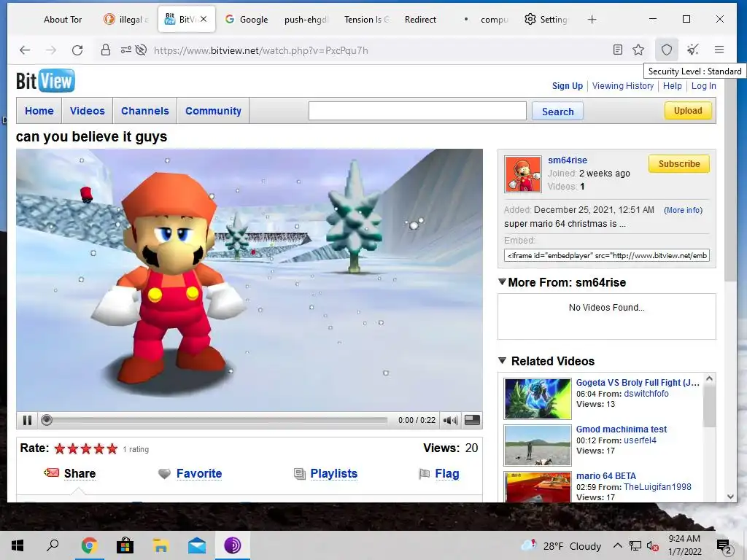Bookmark this page with the star icon
The height and width of the screenshot is (560, 747).
pos(638,50)
